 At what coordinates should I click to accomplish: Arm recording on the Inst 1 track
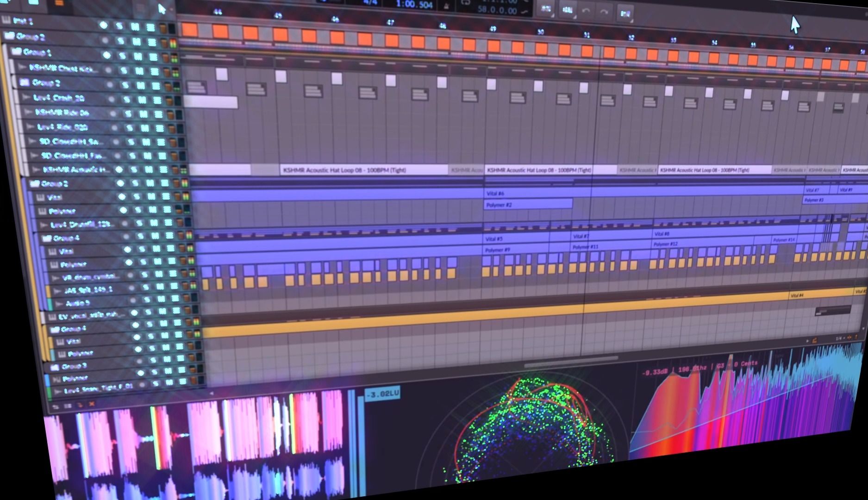(x=103, y=25)
